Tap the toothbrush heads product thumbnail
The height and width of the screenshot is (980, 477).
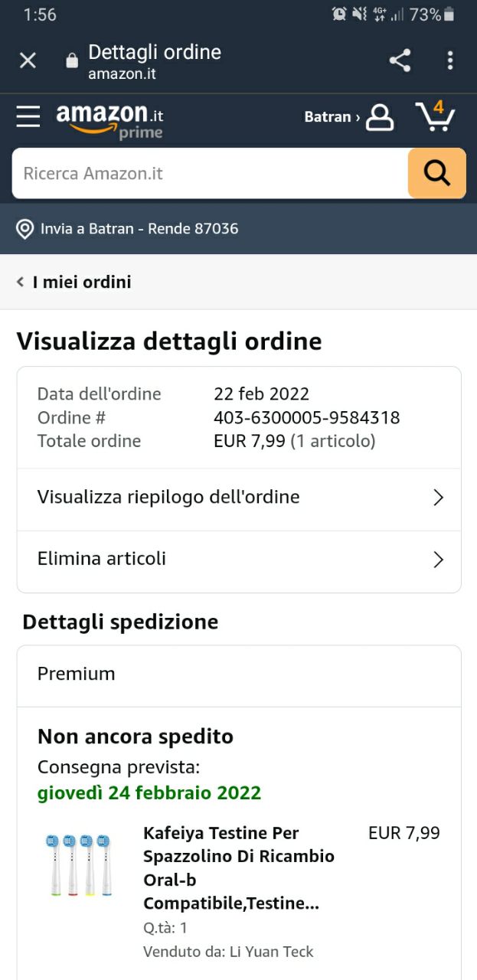[78, 865]
